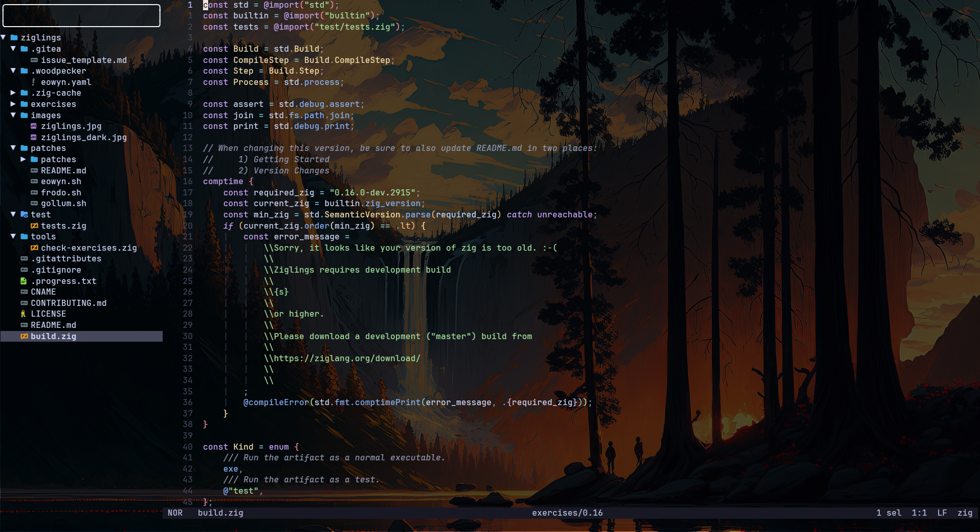Open README.md inside the patches folder
This screenshot has height=532, width=980.
tap(63, 170)
